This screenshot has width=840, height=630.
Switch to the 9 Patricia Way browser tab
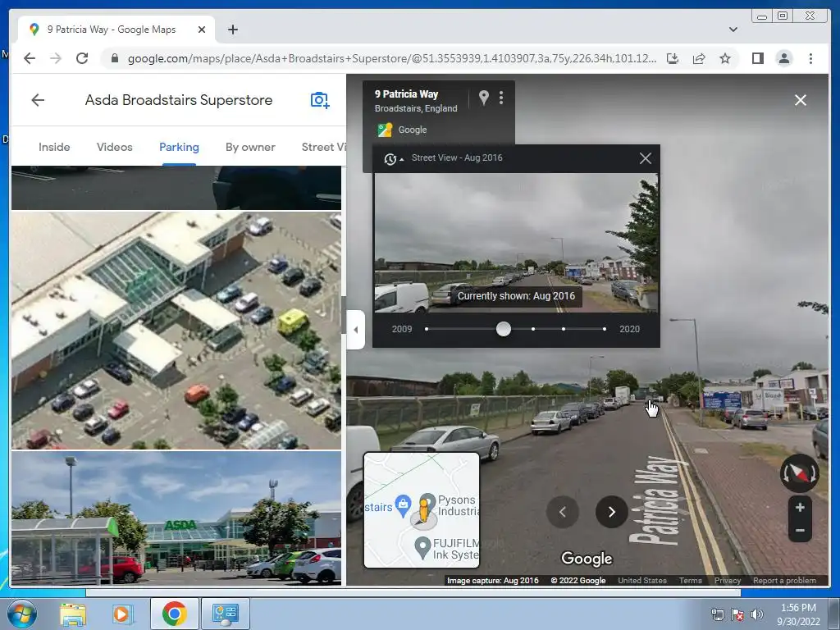pyautogui.click(x=116, y=30)
